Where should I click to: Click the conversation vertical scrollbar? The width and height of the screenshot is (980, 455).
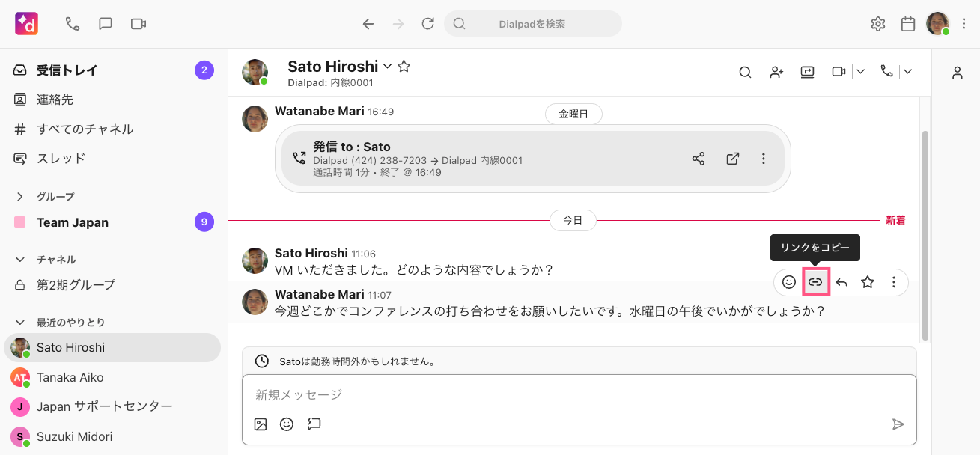[925, 236]
